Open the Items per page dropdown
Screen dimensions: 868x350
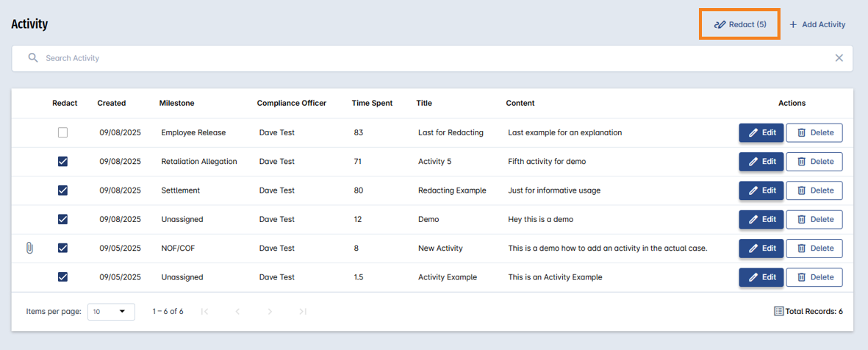click(x=111, y=311)
